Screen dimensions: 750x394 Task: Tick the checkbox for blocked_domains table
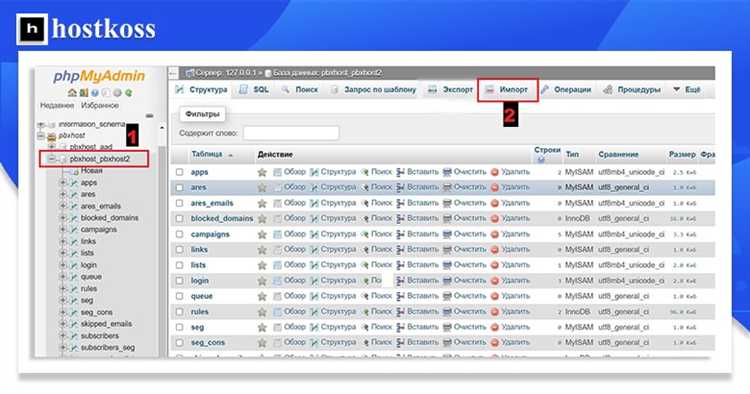pyautogui.click(x=179, y=219)
